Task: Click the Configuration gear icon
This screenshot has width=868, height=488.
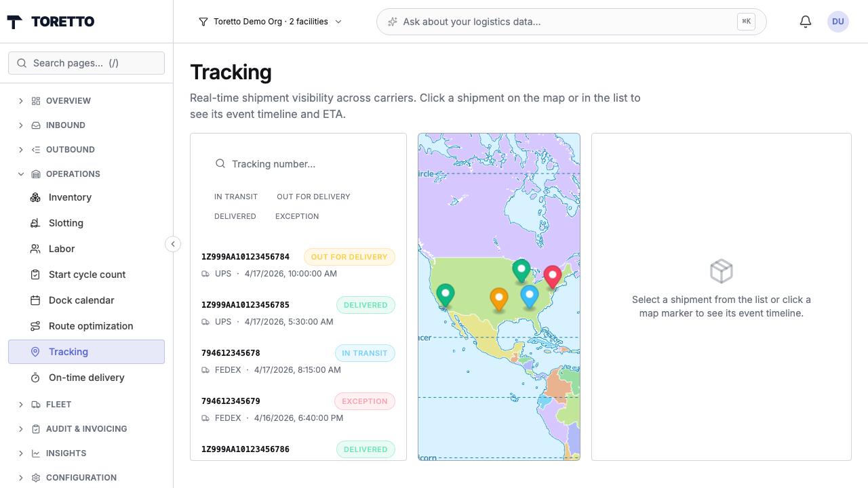Action: [x=36, y=478]
